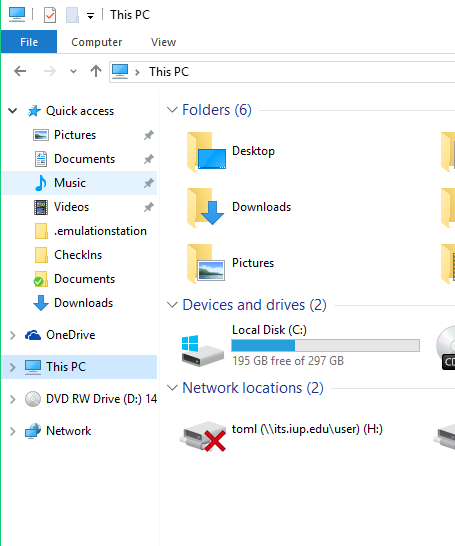Open the File menu tab
This screenshot has width=455, height=546.
(29, 42)
